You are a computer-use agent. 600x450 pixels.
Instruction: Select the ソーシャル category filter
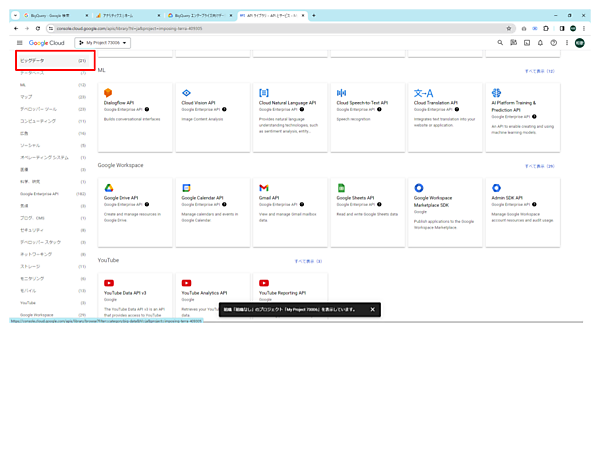click(53, 145)
